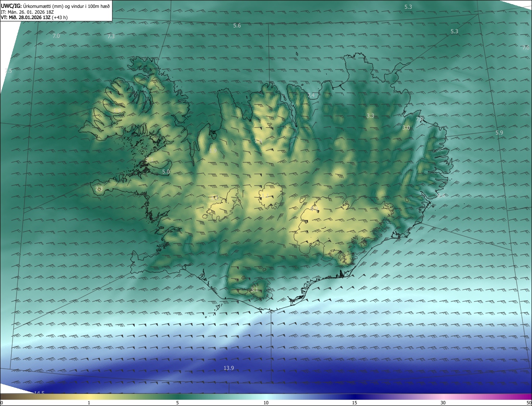The width and height of the screenshot is (532, 406).
Task: Click the 7.4 value on the north coast
Action: click(x=311, y=96)
